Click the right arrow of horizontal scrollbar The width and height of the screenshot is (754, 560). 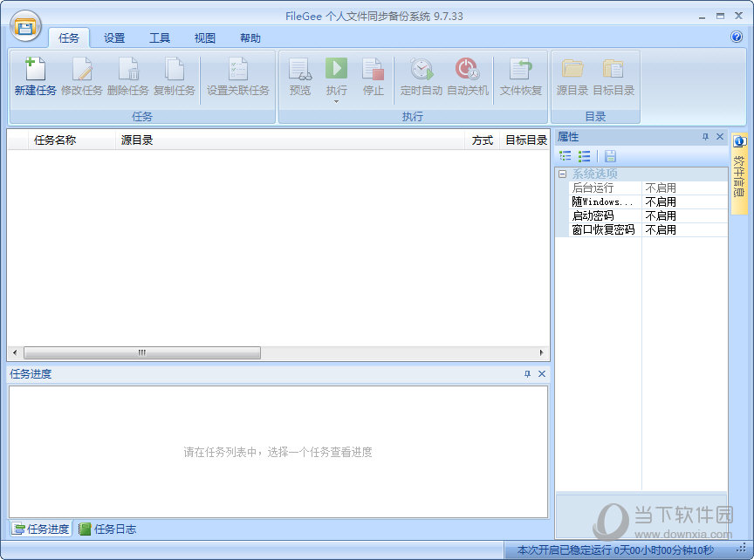coord(541,352)
